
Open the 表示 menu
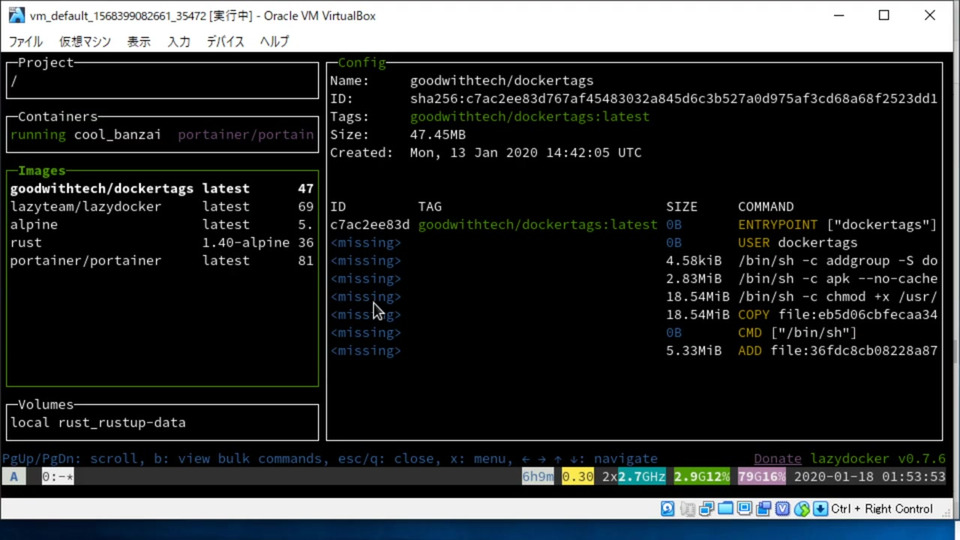138,42
